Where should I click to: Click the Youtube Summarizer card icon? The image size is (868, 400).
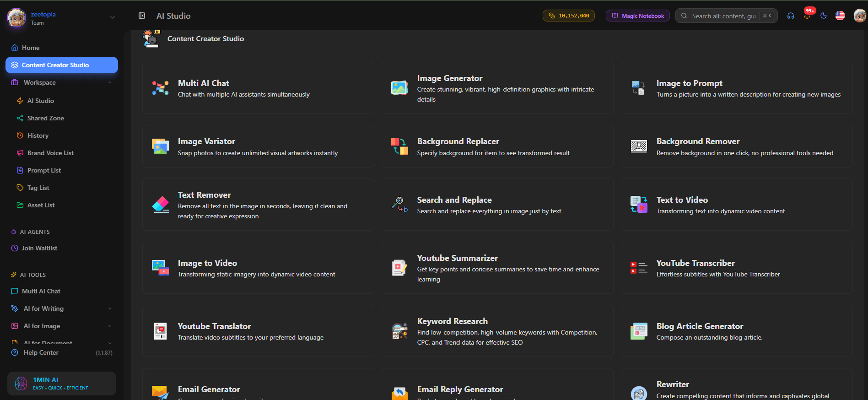(x=399, y=268)
